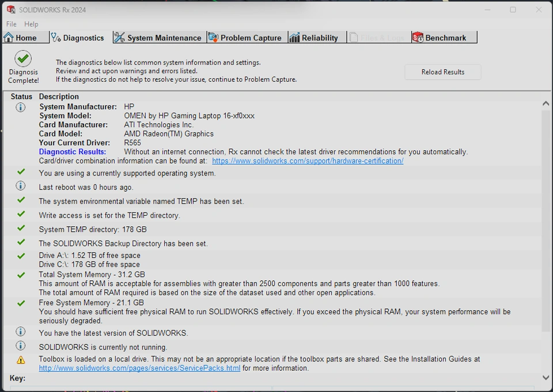This screenshot has width=553, height=392.
Task: Click the Problem Capture camera icon
Action: [213, 37]
